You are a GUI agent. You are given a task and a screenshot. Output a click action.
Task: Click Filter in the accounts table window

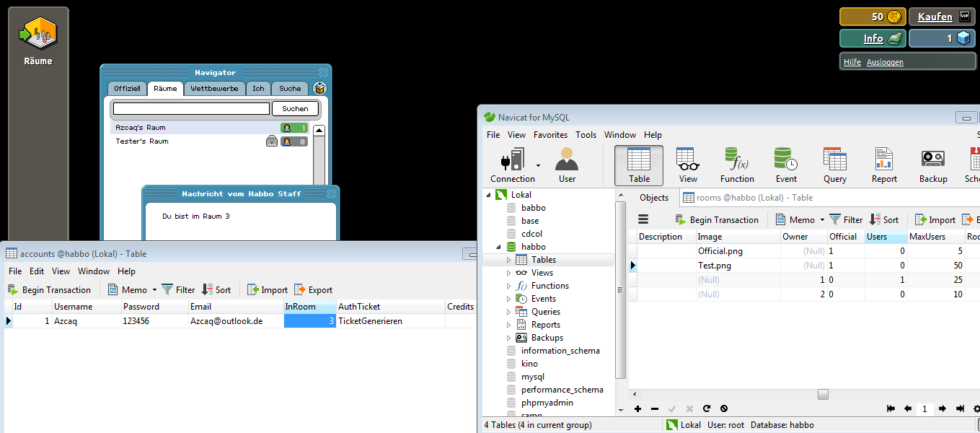(x=178, y=289)
